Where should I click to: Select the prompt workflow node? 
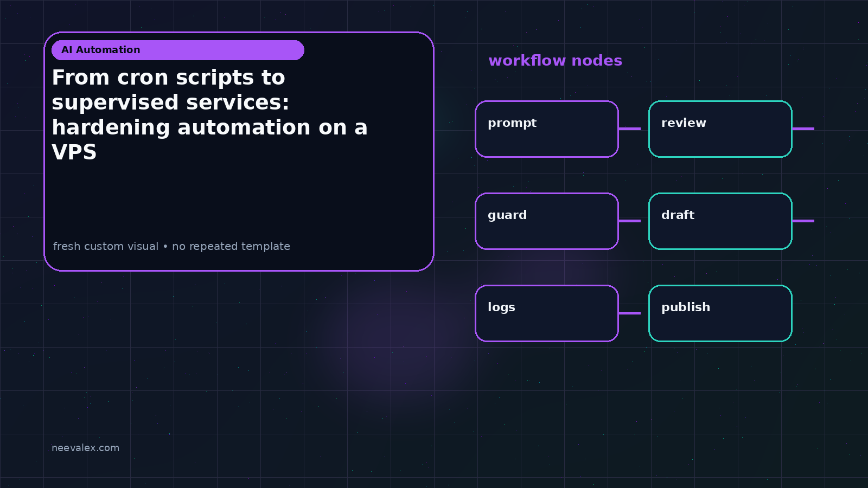pos(547,129)
